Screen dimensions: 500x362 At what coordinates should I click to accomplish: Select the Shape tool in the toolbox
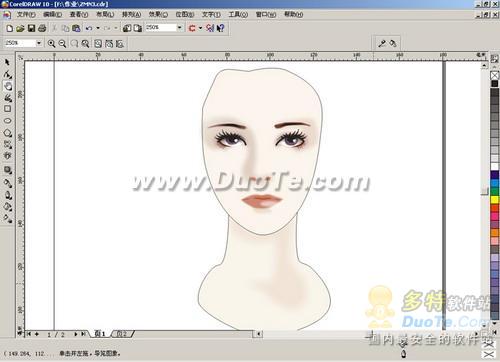point(7,74)
